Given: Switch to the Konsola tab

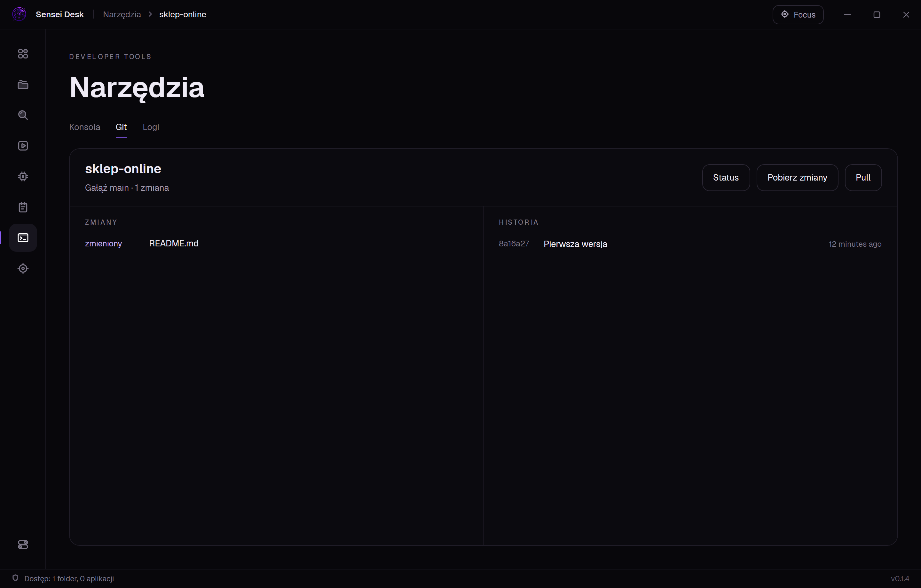Looking at the screenshot, I should pyautogui.click(x=84, y=127).
